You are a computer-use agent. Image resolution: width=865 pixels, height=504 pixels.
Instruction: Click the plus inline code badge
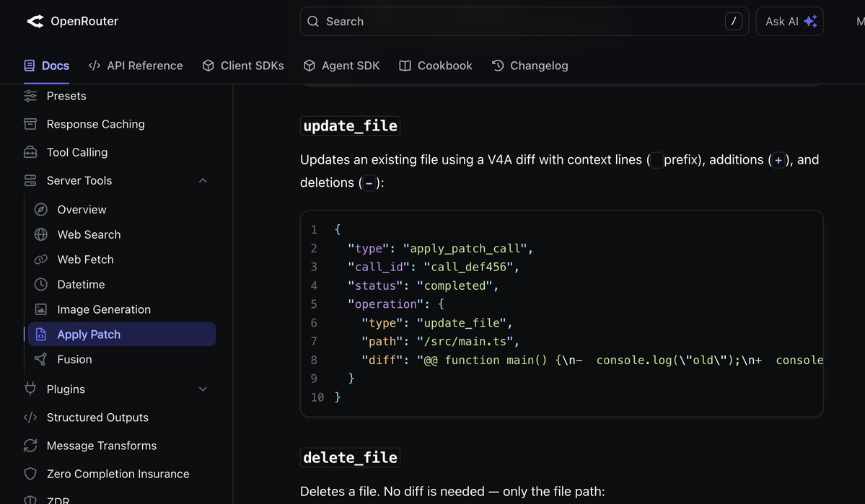coord(778,161)
